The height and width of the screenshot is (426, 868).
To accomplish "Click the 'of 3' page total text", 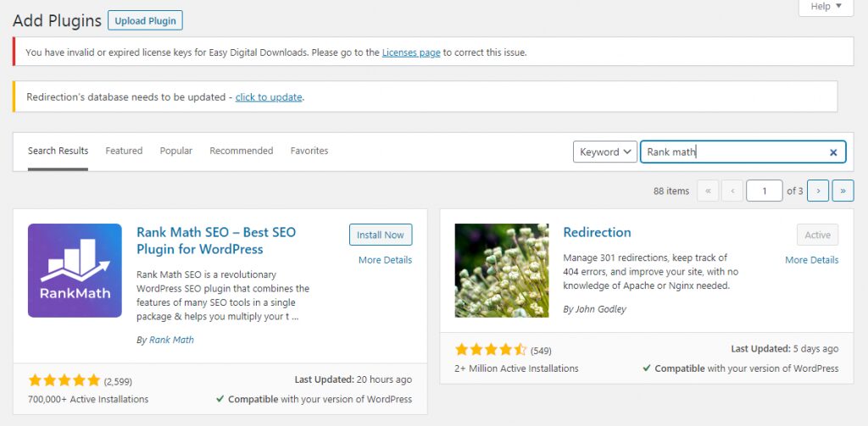I will (x=795, y=191).
